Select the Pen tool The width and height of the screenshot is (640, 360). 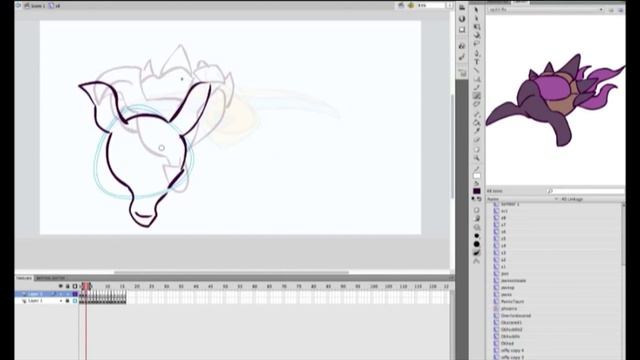[x=477, y=53]
